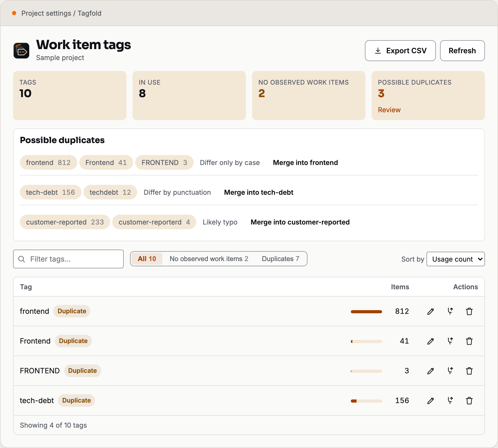Click merge icon in FRONTEND 3 row
Image resolution: width=498 pixels, height=448 pixels.
[450, 371]
